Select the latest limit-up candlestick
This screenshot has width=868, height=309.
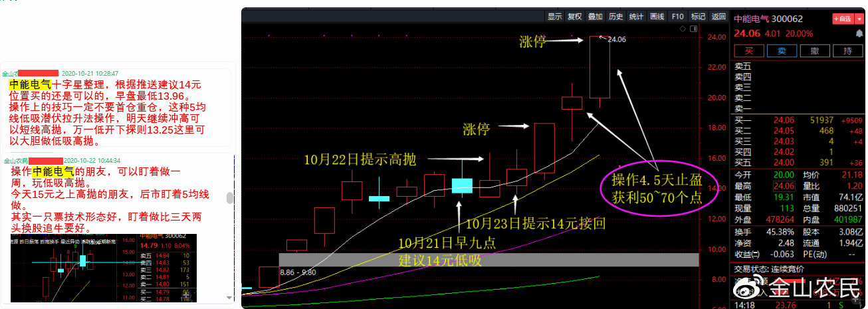pyautogui.click(x=599, y=66)
